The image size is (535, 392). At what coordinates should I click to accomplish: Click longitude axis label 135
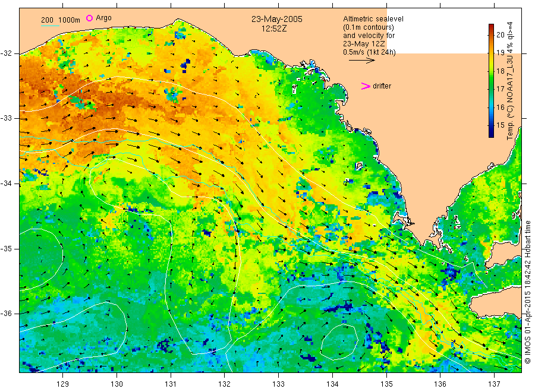click(386, 384)
